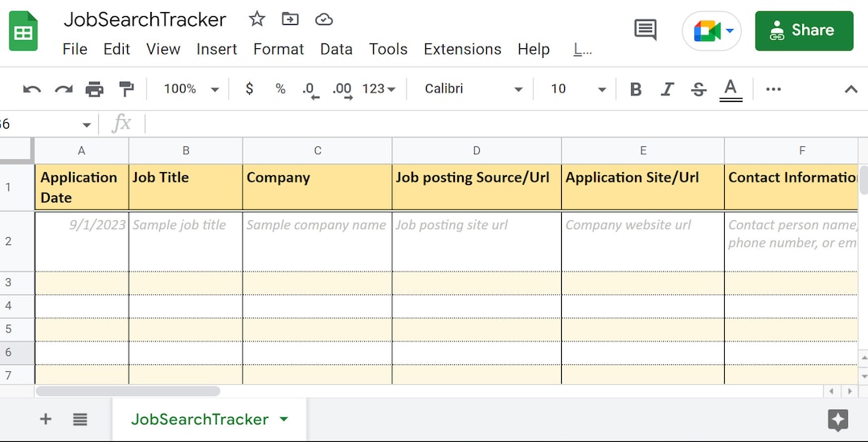
Task: Print the spreadsheet
Action: click(x=95, y=89)
